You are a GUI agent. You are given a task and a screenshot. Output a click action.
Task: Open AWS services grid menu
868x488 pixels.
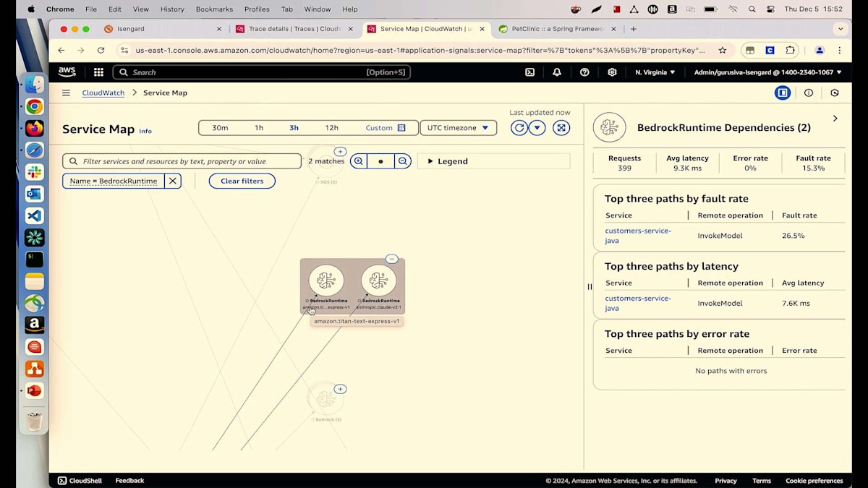[98, 72]
